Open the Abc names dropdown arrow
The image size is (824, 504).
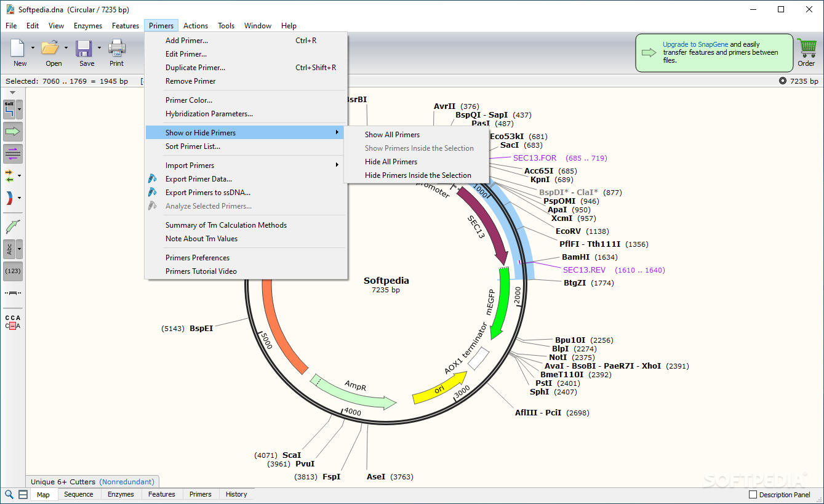click(x=20, y=249)
